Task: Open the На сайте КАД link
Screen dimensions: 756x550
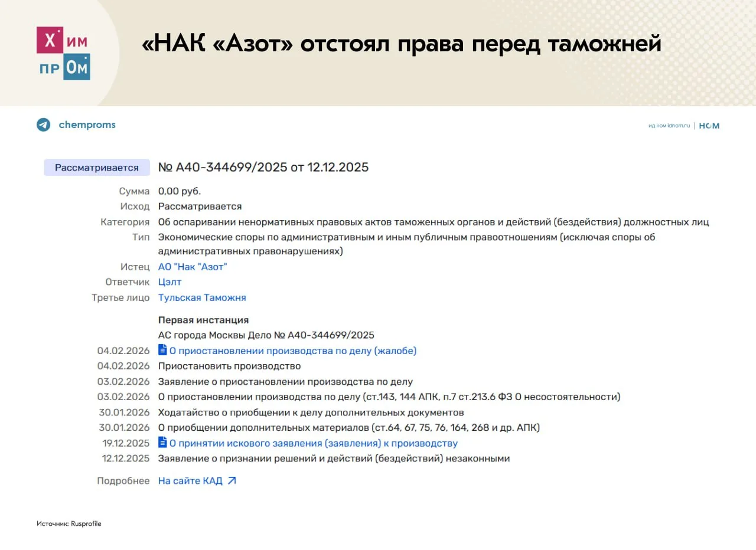Action: coord(190,481)
